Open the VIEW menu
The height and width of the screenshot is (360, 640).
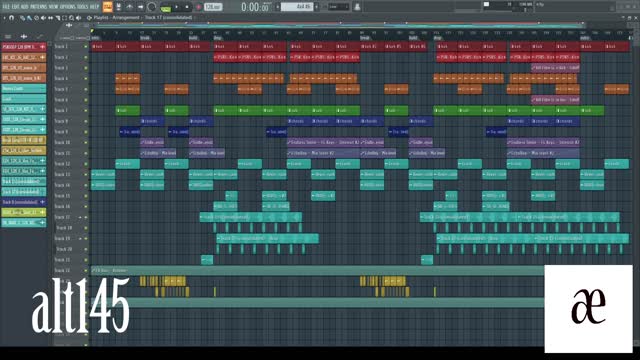click(x=53, y=7)
